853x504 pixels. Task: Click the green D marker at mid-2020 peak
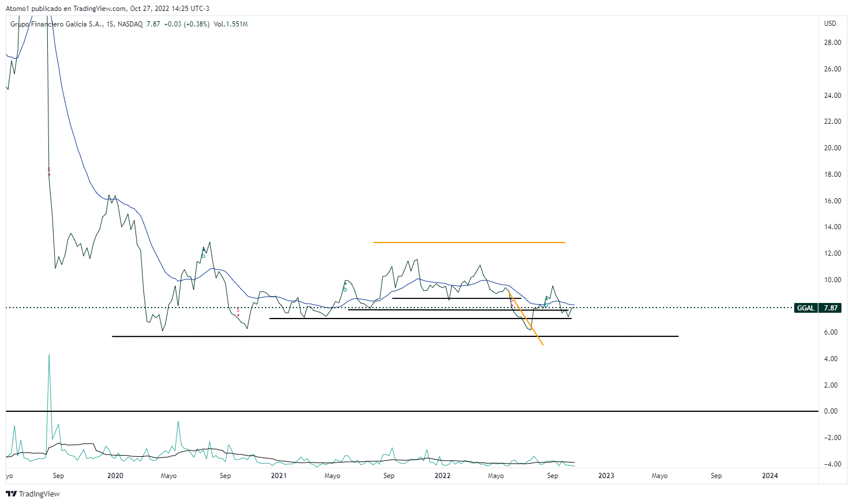pyautogui.click(x=203, y=253)
